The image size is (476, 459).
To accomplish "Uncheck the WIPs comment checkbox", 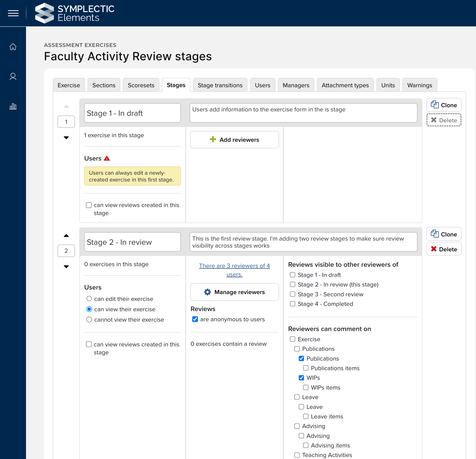I will click(x=301, y=378).
